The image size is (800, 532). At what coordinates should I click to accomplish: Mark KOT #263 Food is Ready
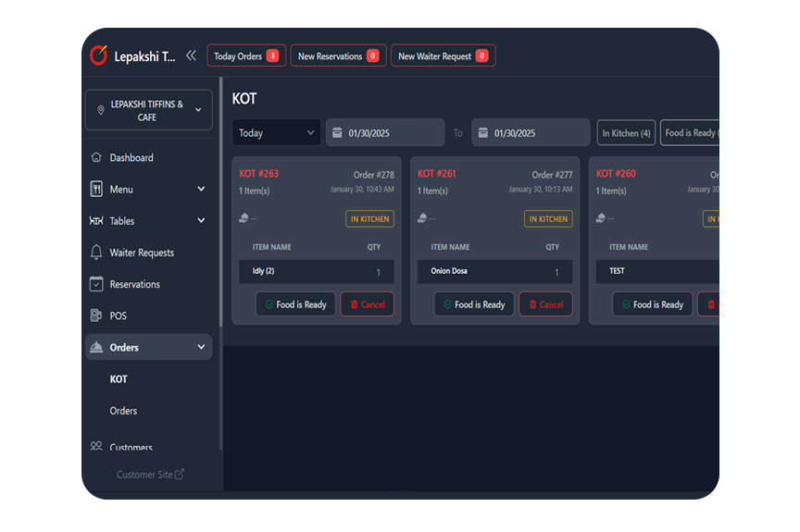pos(295,304)
